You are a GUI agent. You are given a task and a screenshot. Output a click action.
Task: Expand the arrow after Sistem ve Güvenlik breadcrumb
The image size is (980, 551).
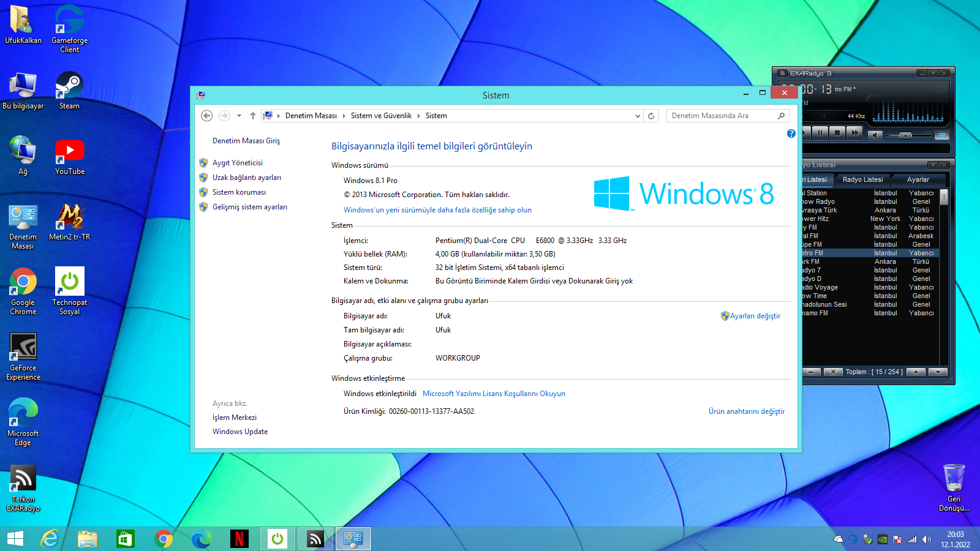point(419,116)
